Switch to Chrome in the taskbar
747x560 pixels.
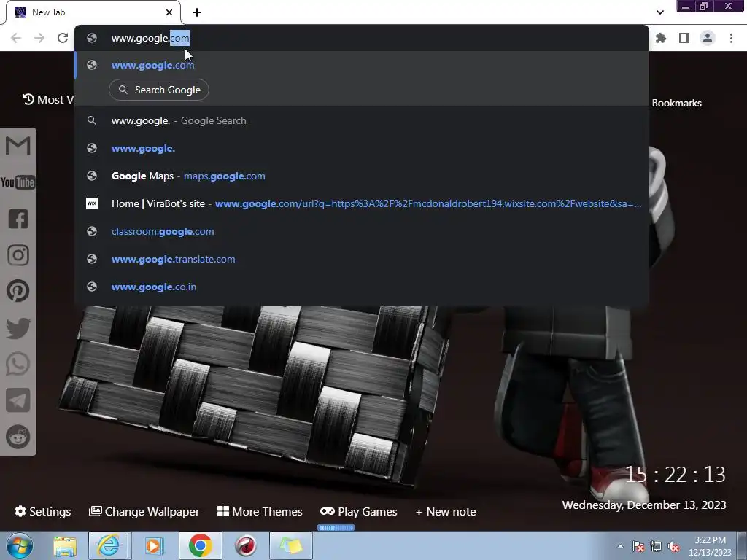point(200,545)
